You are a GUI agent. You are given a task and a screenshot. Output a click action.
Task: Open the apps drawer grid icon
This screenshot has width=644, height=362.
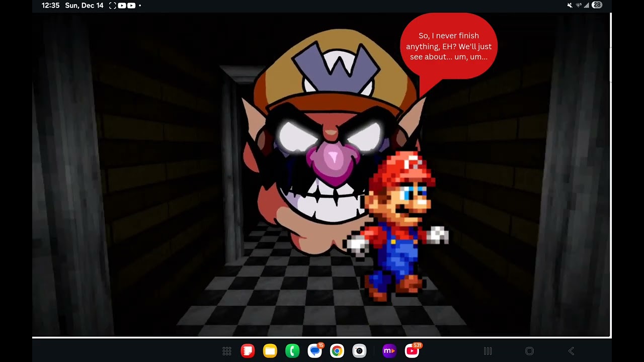[x=227, y=351]
